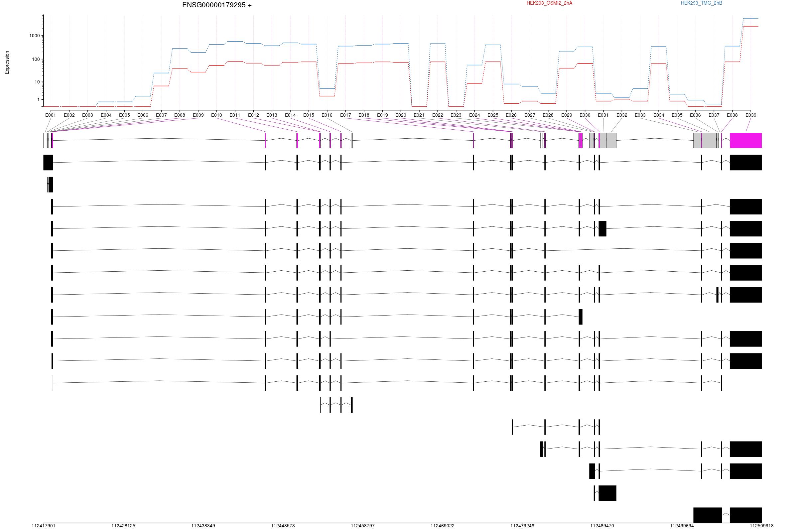This screenshot has height=532, width=798.
Task: Click the exon label E028
Action: coord(548,115)
